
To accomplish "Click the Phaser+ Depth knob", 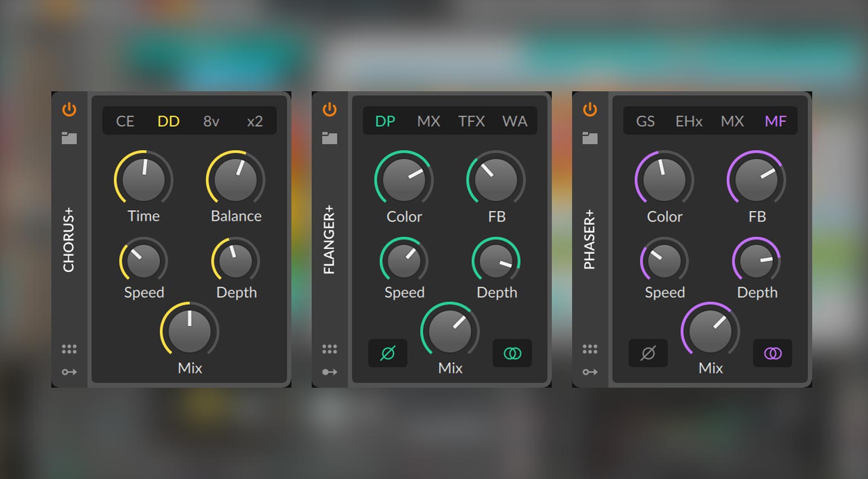I will (x=756, y=261).
